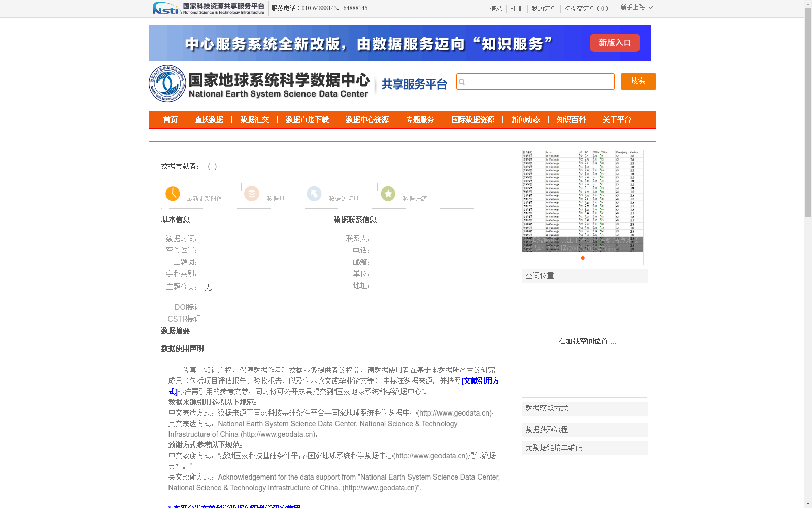Click the 正在加载空间位置 map area
812x508 pixels.
pyautogui.click(x=584, y=341)
